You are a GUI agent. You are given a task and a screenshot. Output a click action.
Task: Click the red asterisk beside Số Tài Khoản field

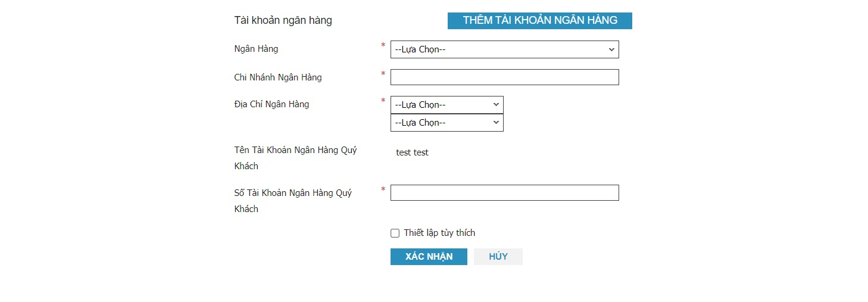tap(383, 189)
